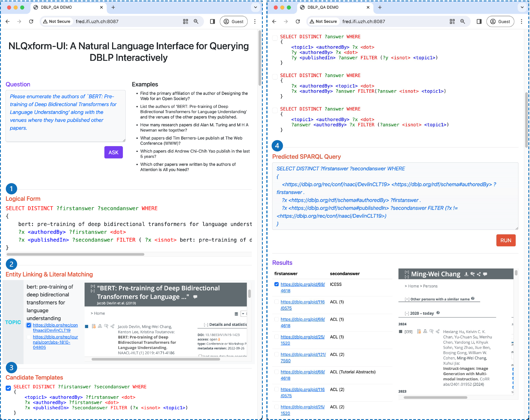
Task: Click the side panel icon in left browser
Action: point(212,21)
